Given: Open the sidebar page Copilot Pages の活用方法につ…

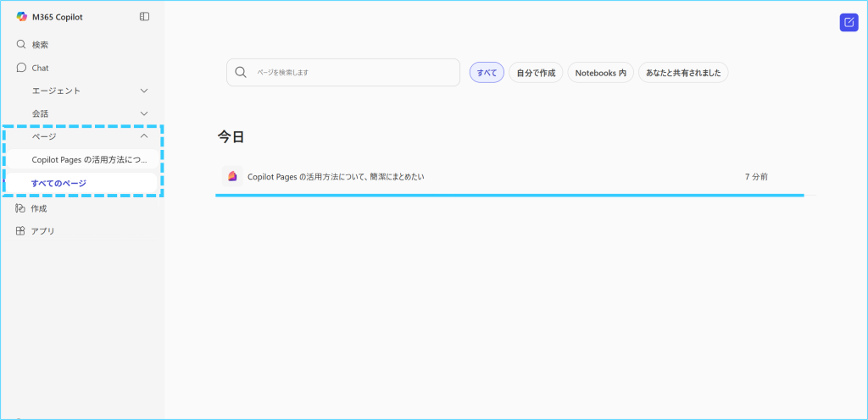Looking at the screenshot, I should (x=82, y=159).
